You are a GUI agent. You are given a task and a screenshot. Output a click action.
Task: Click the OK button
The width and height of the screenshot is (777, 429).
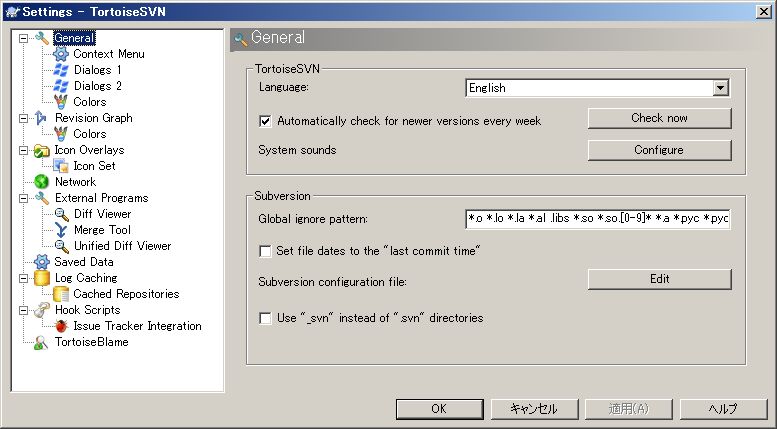439,409
